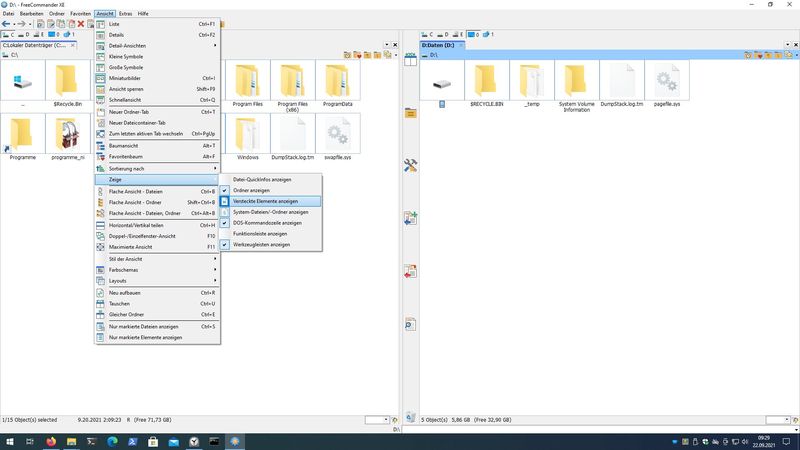Select swapfile.sys in left panel
The image size is (800, 450).
coord(337,137)
